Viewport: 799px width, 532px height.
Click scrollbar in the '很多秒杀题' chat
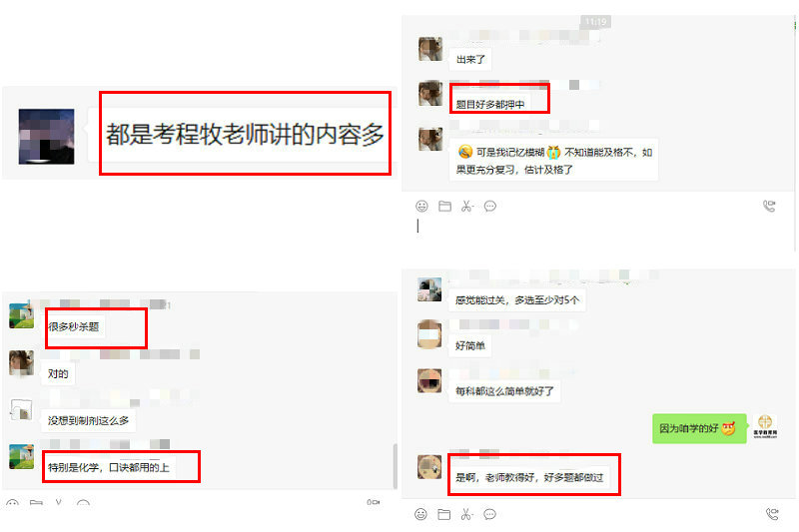click(x=395, y=466)
